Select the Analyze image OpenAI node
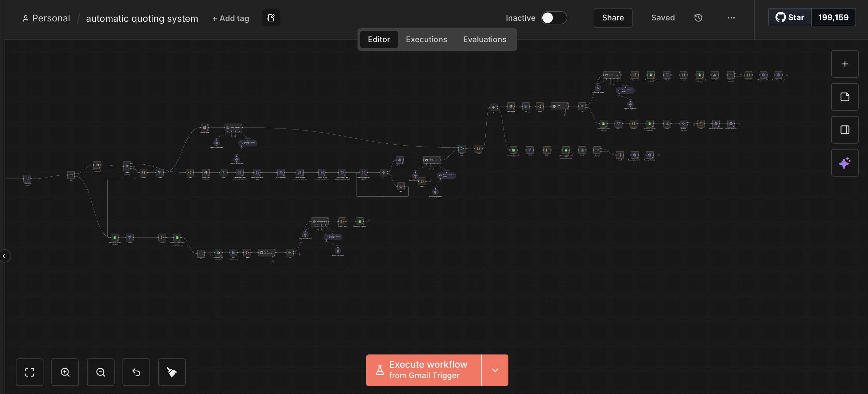Viewport: 868px width, 394px height. click(x=204, y=127)
